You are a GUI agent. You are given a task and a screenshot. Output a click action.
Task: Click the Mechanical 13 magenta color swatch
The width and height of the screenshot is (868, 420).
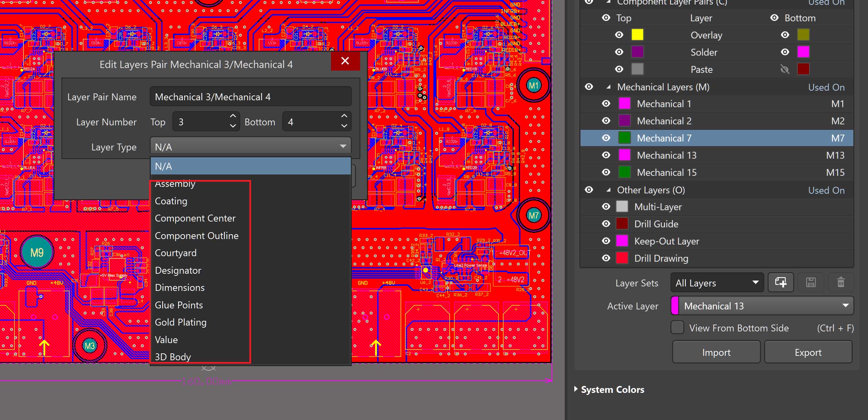624,155
